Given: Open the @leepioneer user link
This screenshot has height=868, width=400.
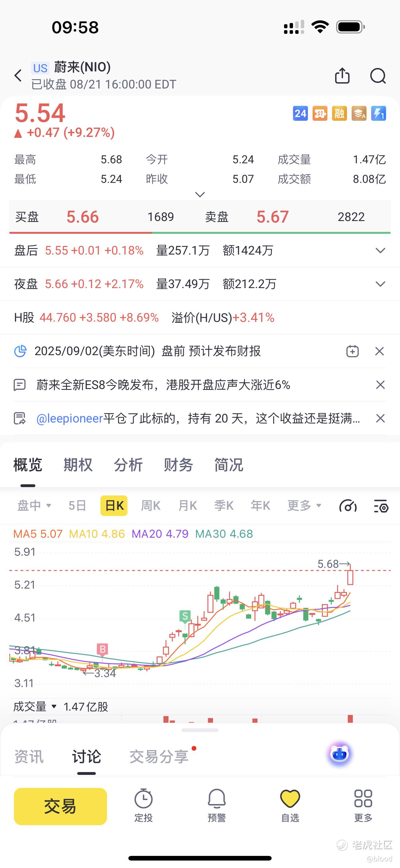Looking at the screenshot, I should [69, 418].
